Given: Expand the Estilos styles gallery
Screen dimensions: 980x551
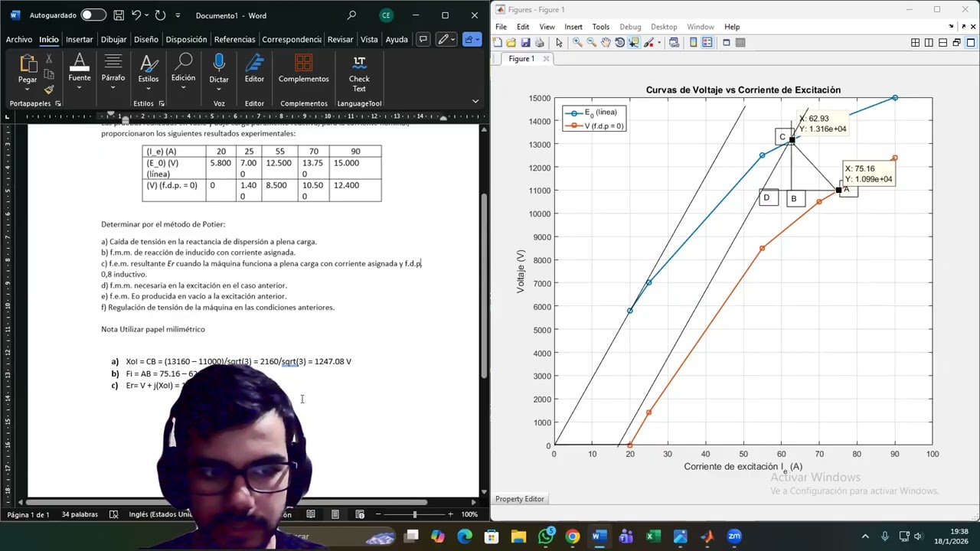Looking at the screenshot, I should (149, 72).
